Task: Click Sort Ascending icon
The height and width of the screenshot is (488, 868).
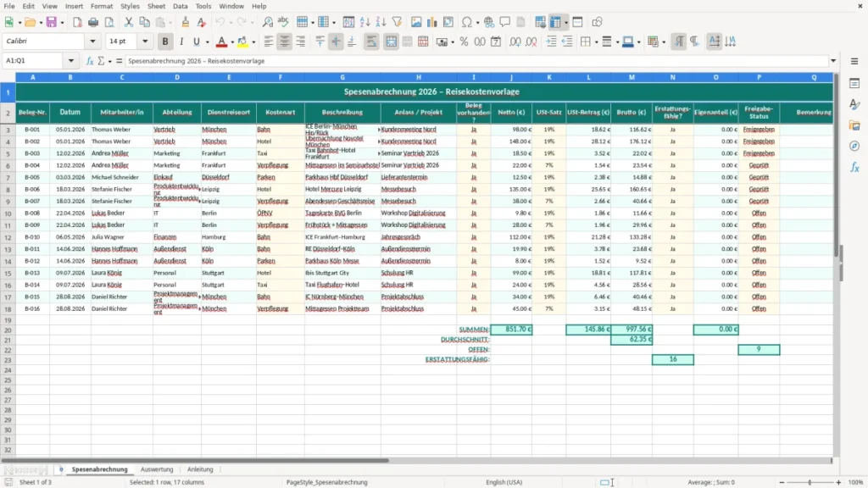Action: (364, 22)
